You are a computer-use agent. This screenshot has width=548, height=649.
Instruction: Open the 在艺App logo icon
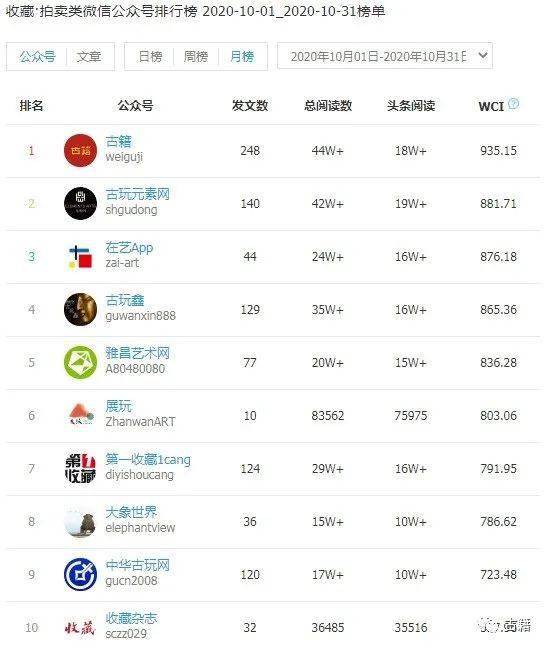(x=80, y=256)
